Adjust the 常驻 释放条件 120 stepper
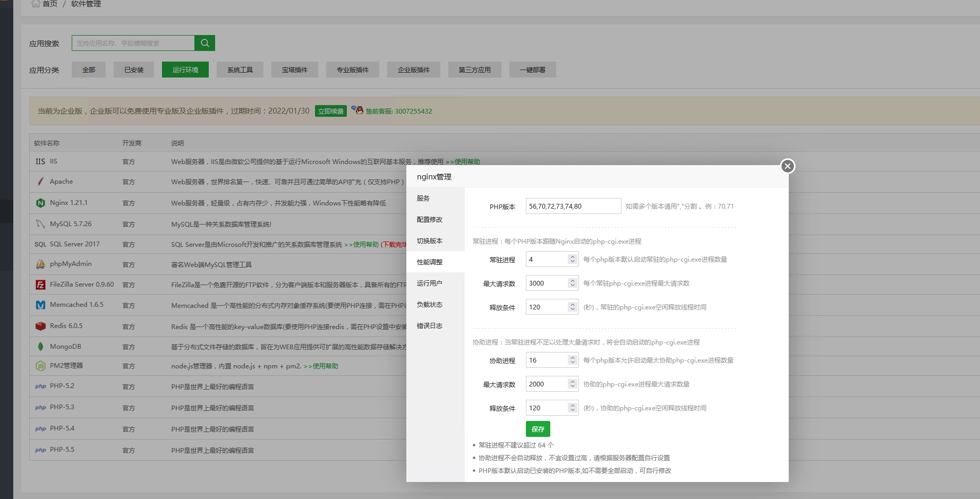This screenshot has height=499, width=980. pyautogui.click(x=572, y=307)
